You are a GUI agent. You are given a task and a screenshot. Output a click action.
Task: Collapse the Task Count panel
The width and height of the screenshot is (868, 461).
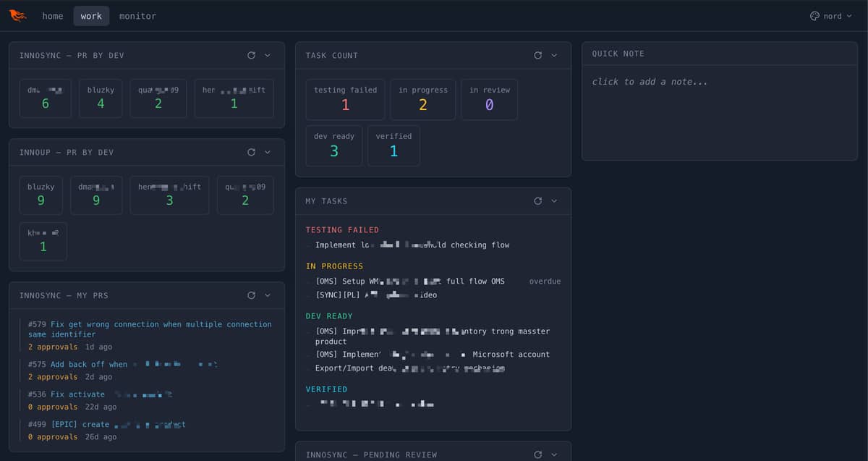click(x=554, y=55)
